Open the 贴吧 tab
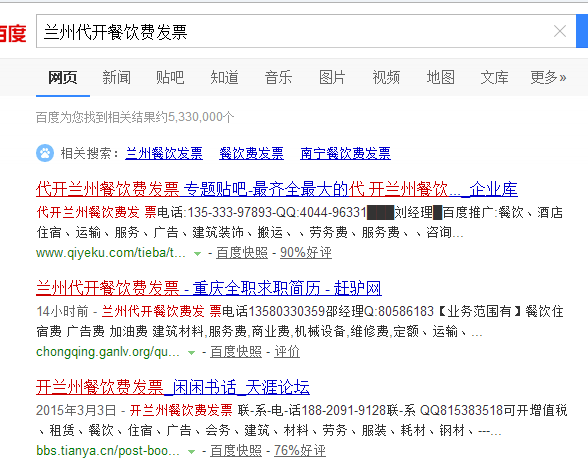The height and width of the screenshot is (471, 588). coord(170,78)
